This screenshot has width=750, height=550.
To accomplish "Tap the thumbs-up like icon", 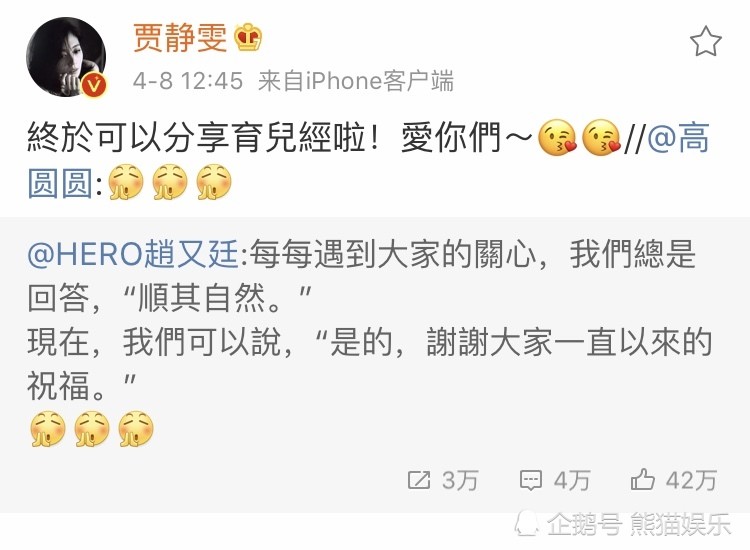I will coord(642,479).
